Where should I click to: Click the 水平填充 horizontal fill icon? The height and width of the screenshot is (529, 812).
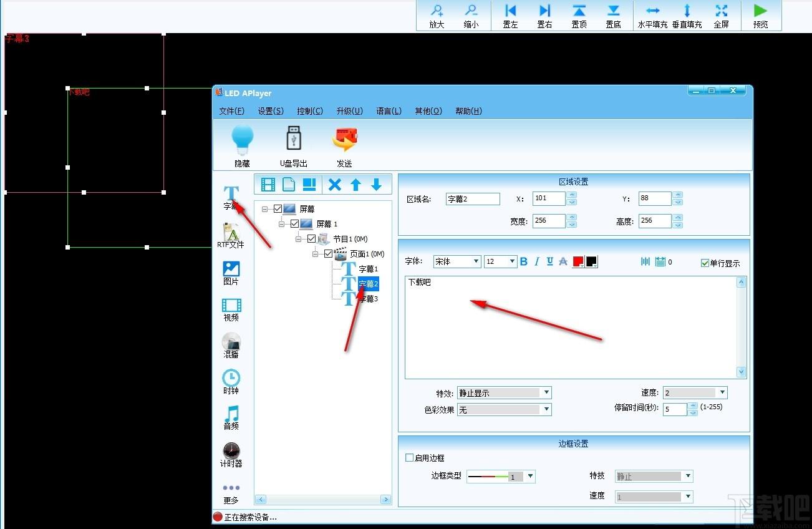[653, 11]
